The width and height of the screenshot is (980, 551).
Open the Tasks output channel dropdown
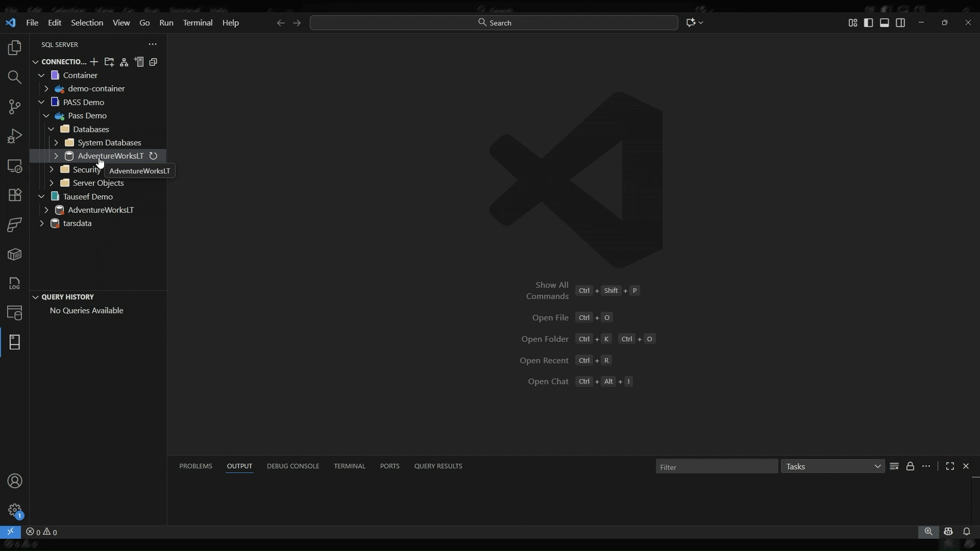833,466
